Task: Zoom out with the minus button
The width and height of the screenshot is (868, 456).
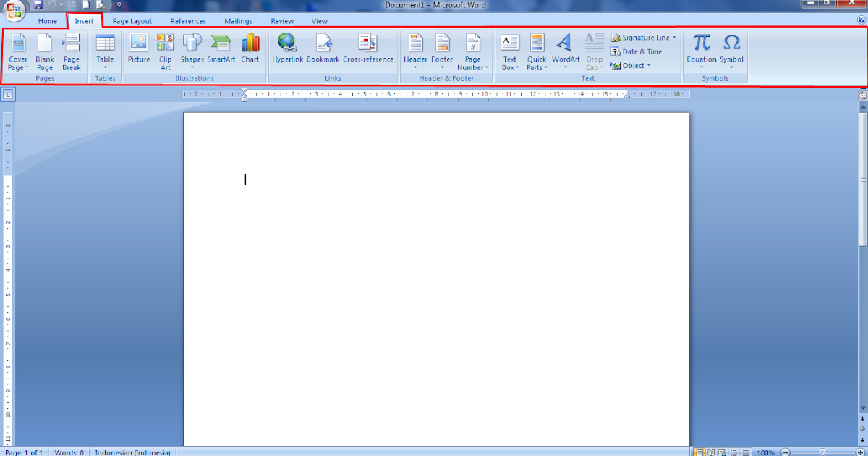Action: (786, 452)
